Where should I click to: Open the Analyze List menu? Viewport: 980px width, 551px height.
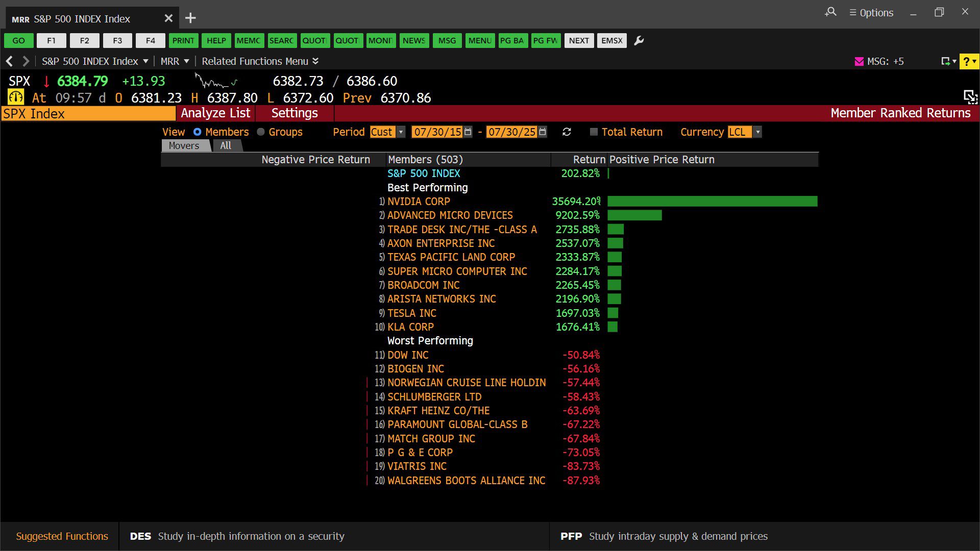(x=215, y=113)
